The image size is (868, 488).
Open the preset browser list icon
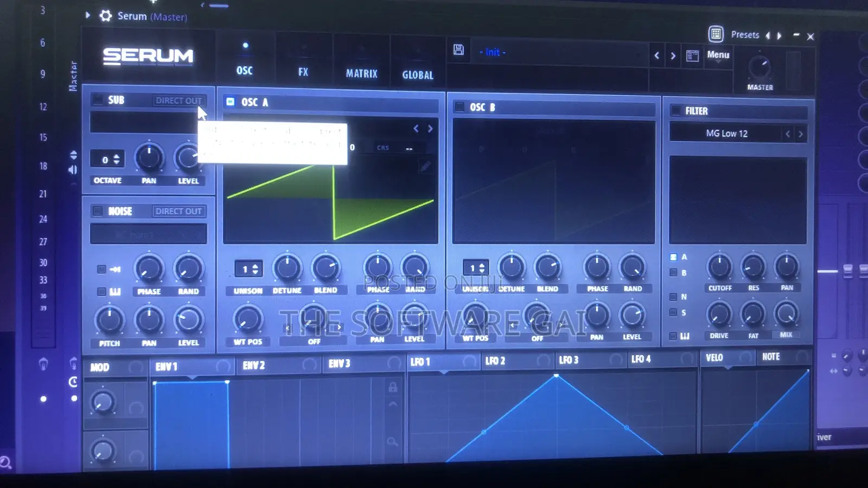pos(692,55)
